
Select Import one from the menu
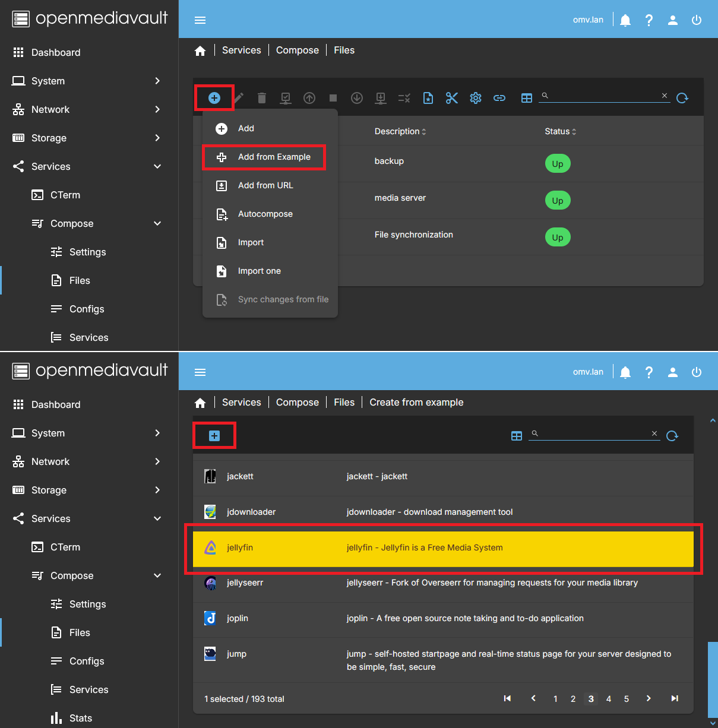259,271
